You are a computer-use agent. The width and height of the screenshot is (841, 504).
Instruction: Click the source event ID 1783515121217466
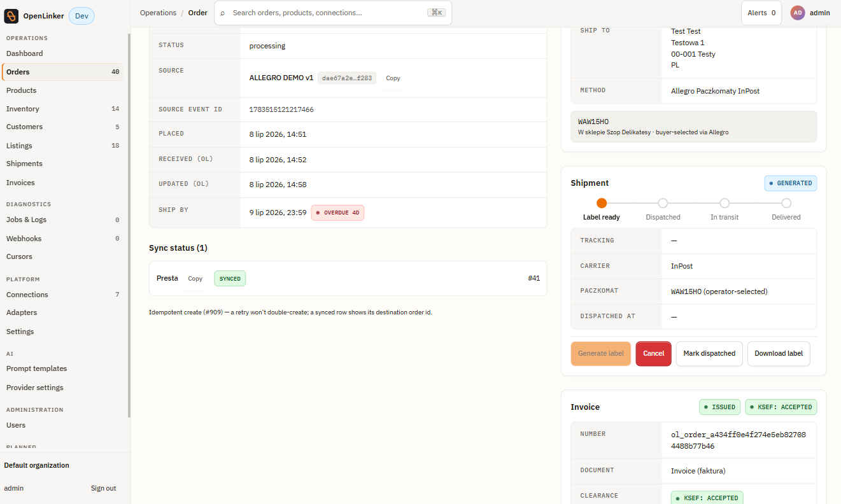pyautogui.click(x=281, y=109)
